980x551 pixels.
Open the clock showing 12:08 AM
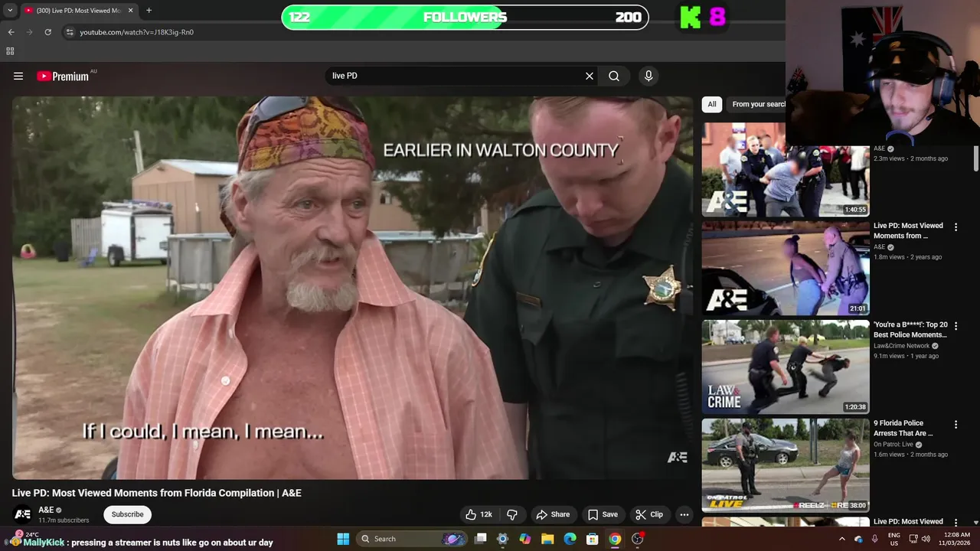tap(956, 539)
